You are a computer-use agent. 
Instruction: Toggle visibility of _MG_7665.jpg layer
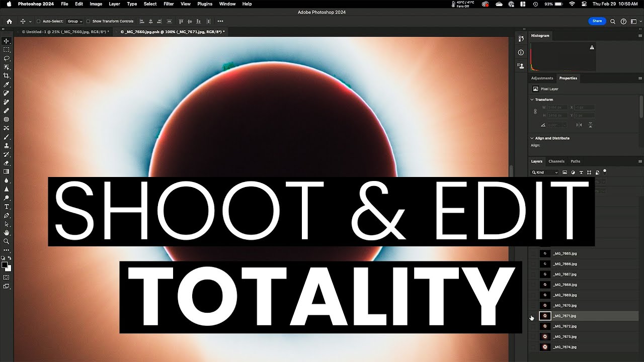[x=533, y=253]
